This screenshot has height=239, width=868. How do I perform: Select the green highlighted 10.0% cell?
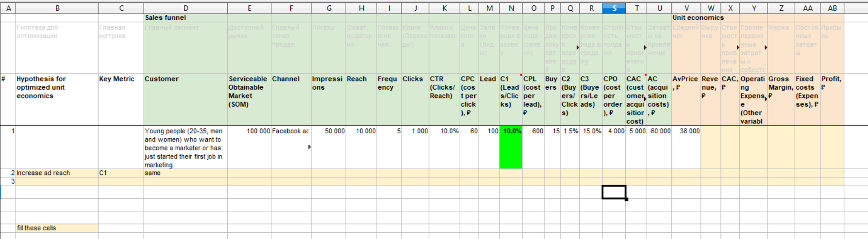[511, 147]
